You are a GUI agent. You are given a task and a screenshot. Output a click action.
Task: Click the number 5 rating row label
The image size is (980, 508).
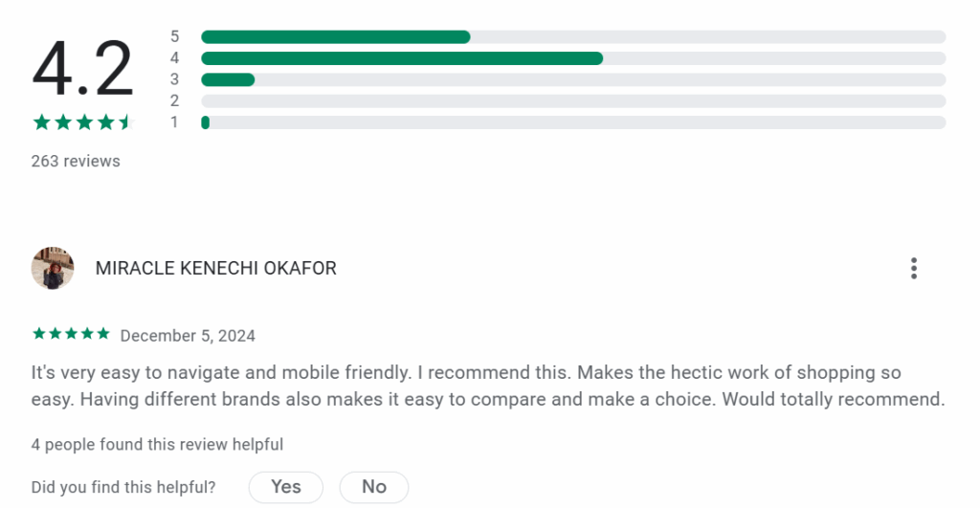click(x=175, y=37)
